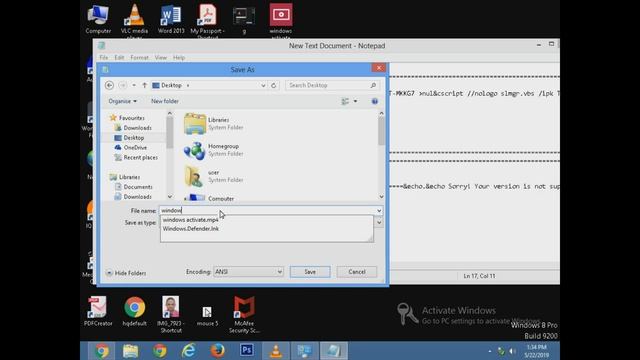
Task: Open VLC in taskbar
Action: tap(276, 351)
